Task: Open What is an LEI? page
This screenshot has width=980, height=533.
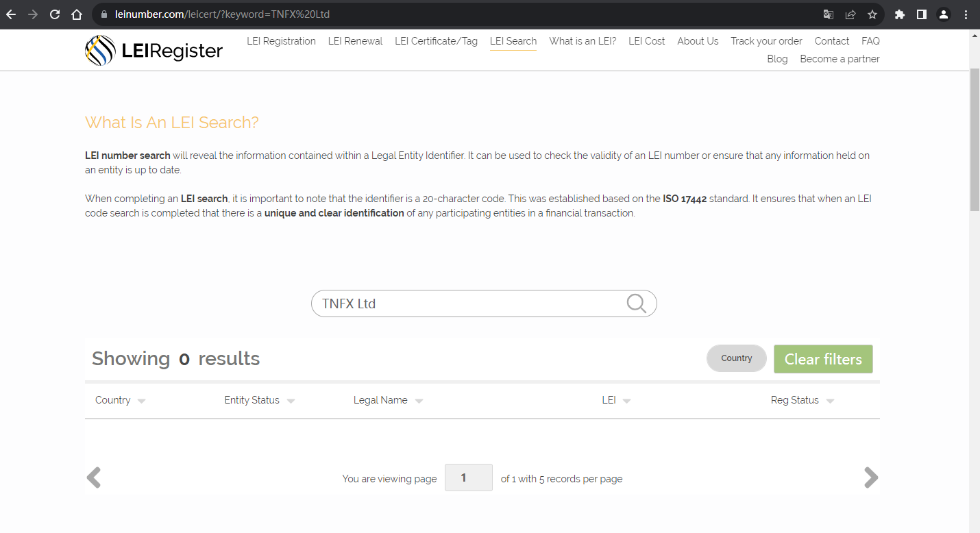Action: [583, 41]
